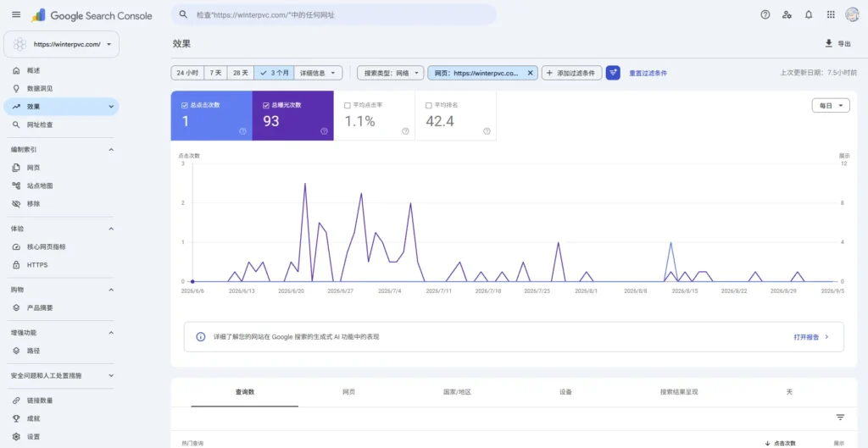Open the hamburger main menu
This screenshot has width=868, height=448.
pyautogui.click(x=16, y=15)
